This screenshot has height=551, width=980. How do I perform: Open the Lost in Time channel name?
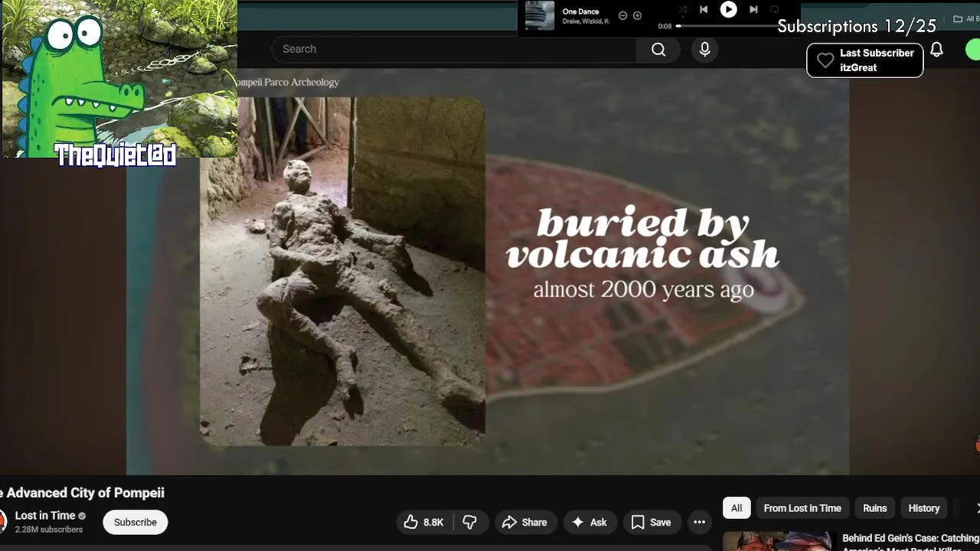pyautogui.click(x=45, y=515)
